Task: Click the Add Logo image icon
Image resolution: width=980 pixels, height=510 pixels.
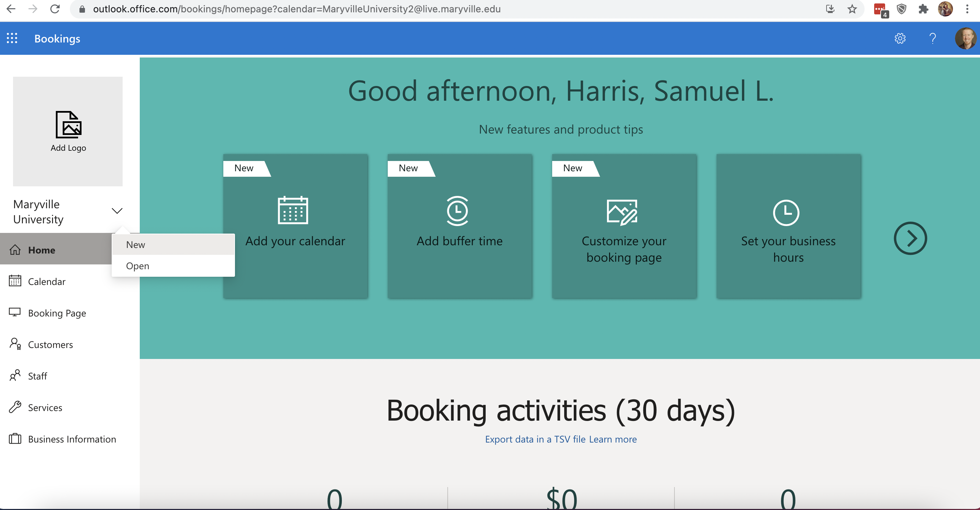Action: [x=68, y=125]
